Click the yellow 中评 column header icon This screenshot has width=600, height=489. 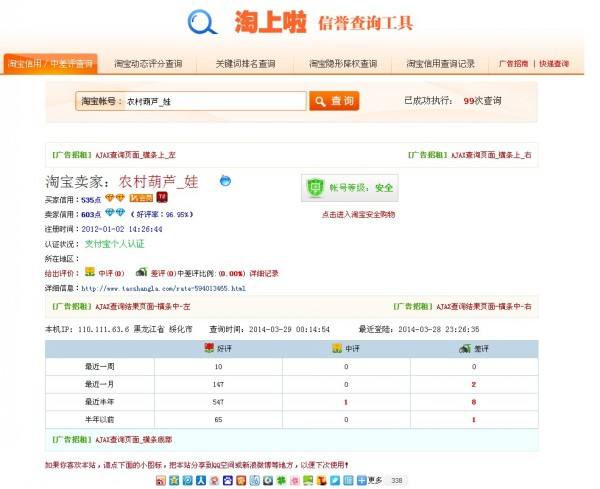click(337, 348)
